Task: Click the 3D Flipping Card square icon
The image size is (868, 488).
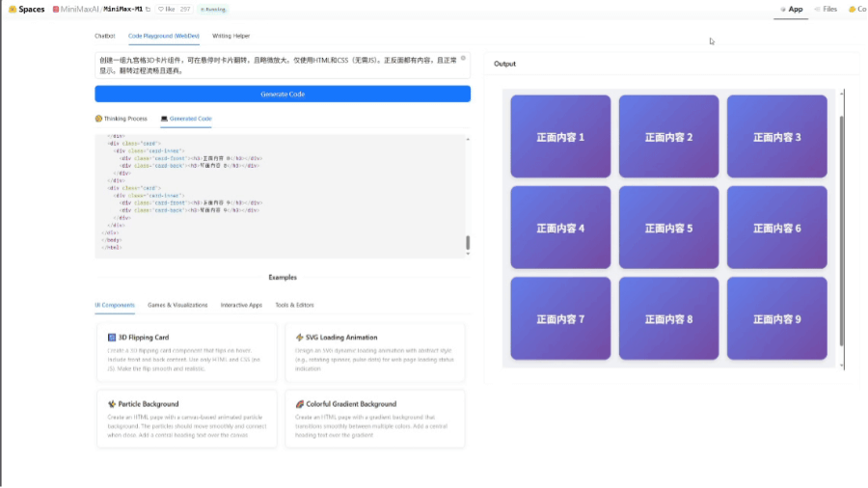Action: [x=111, y=338]
